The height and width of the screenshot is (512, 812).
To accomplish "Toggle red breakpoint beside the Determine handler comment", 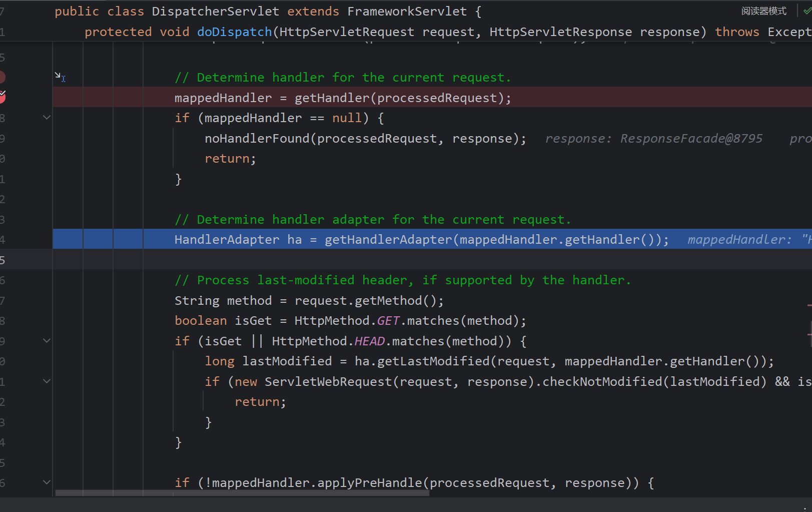I will coord(2,77).
